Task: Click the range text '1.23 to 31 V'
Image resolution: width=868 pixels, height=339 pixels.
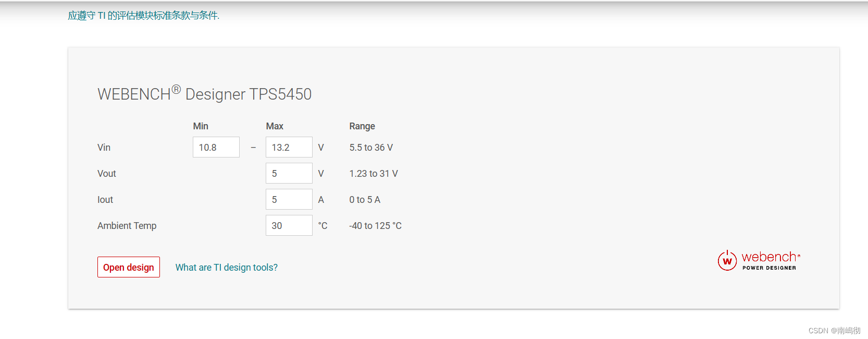Action: pyautogui.click(x=374, y=174)
